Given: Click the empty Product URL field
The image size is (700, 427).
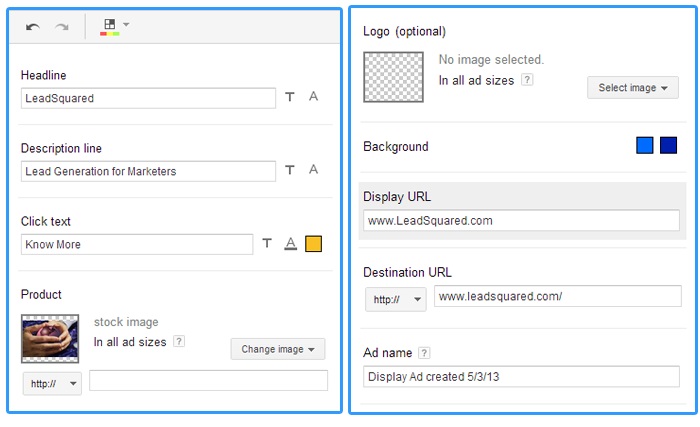Looking at the screenshot, I should tap(208, 381).
